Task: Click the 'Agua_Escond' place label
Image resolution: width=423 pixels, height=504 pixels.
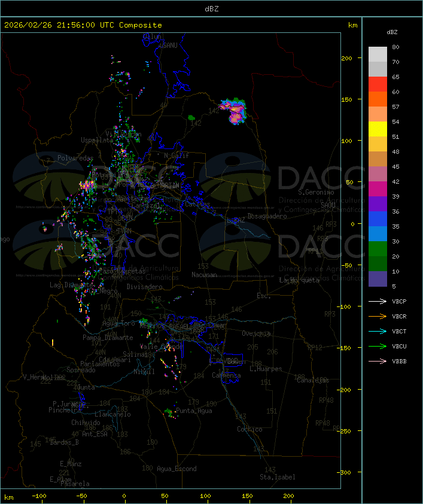Action: point(176,469)
